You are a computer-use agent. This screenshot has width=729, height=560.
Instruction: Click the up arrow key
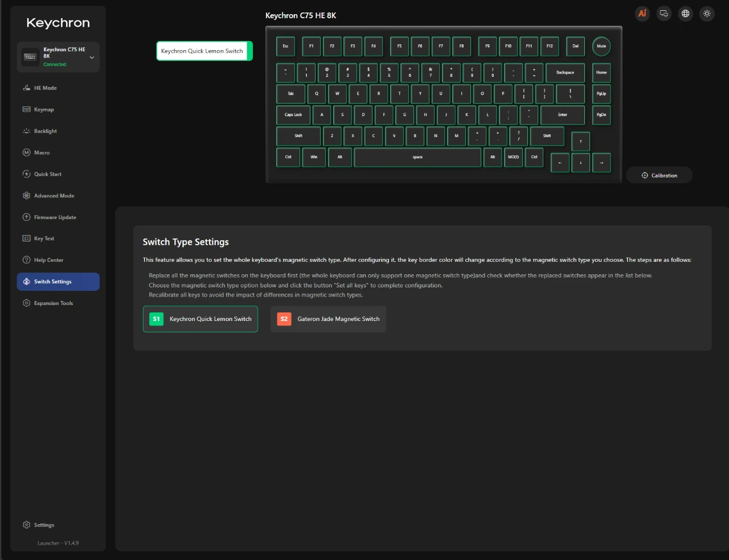(x=581, y=142)
